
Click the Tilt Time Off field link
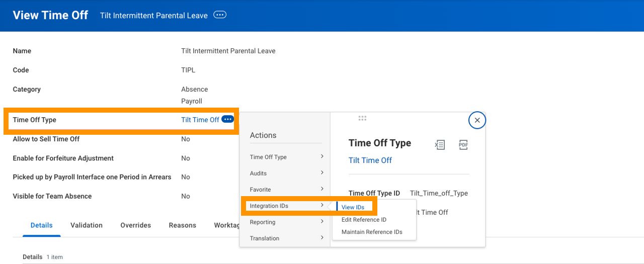200,120
